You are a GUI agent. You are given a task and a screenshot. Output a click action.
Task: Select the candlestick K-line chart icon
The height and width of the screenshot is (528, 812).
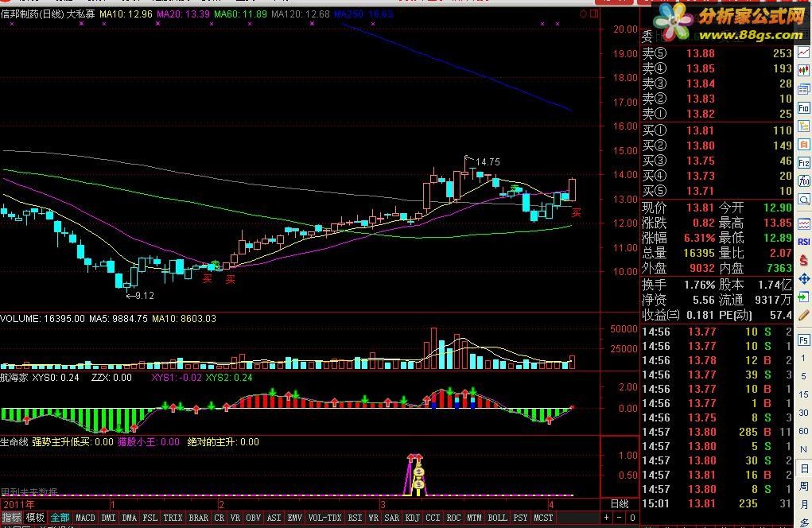tap(804, 70)
